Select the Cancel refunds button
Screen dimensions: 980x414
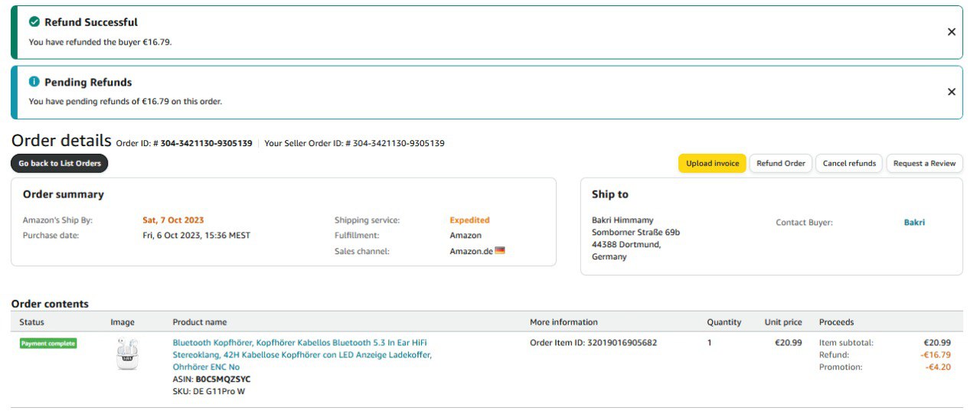850,163
